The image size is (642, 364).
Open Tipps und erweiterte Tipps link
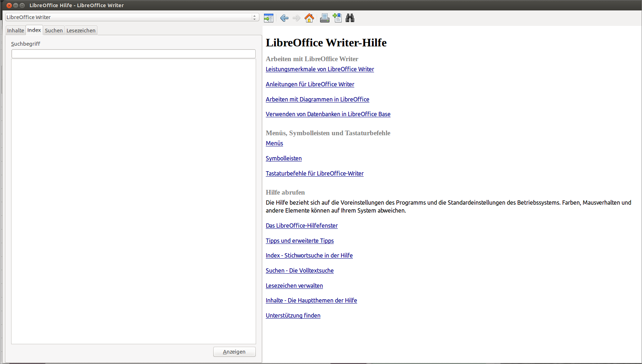[300, 241]
